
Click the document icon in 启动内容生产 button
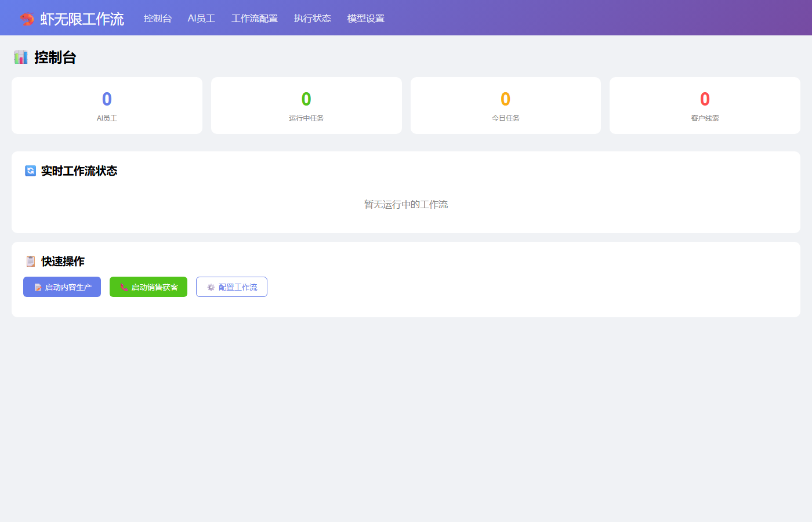pos(38,287)
